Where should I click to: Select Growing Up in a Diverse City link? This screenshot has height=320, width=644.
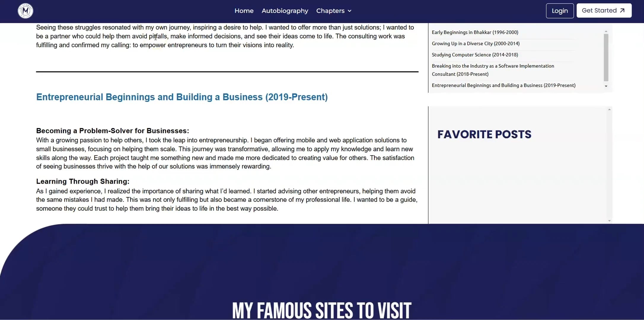pyautogui.click(x=476, y=43)
